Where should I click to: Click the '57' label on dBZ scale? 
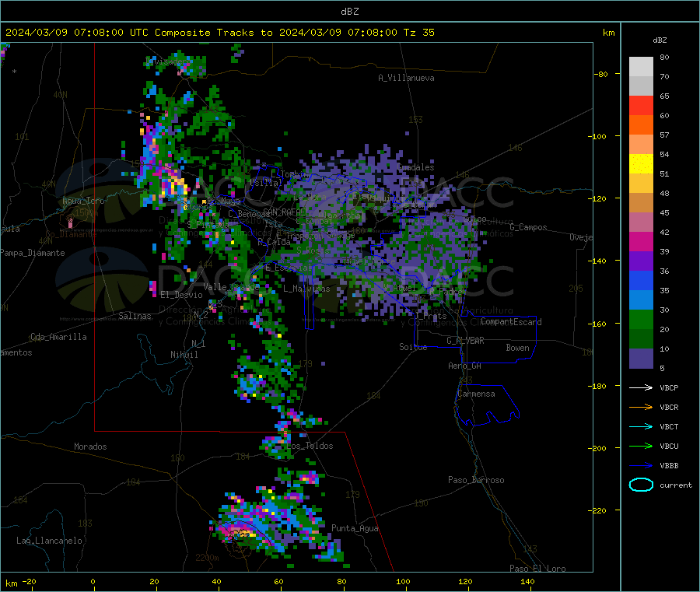click(x=664, y=135)
